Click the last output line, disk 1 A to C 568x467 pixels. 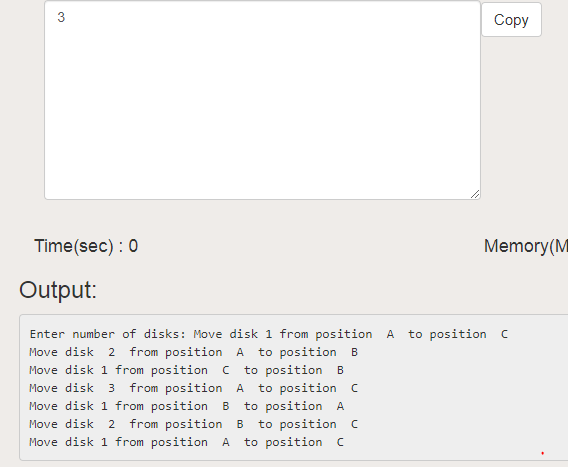186,442
